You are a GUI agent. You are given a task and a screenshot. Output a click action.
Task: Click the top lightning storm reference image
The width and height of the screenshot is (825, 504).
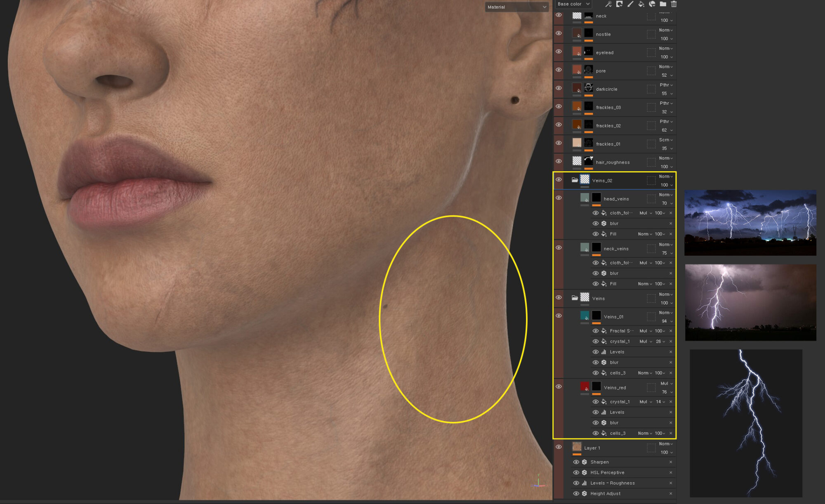click(750, 223)
